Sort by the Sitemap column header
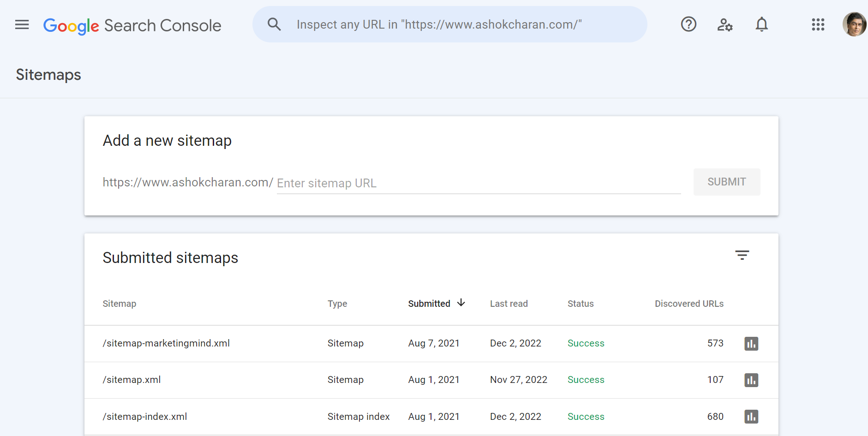The image size is (868, 436). tap(120, 304)
